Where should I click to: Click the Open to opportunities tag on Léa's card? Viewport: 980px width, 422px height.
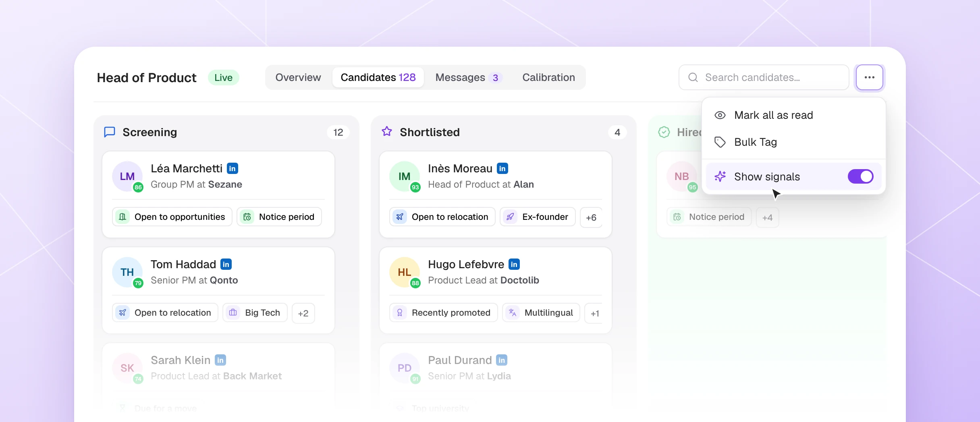pyautogui.click(x=172, y=217)
